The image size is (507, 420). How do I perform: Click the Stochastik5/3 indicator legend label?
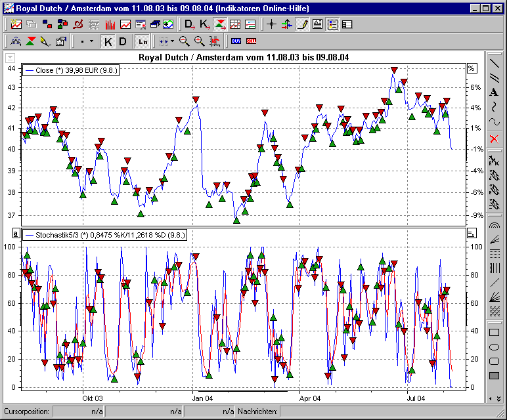[x=110, y=234]
